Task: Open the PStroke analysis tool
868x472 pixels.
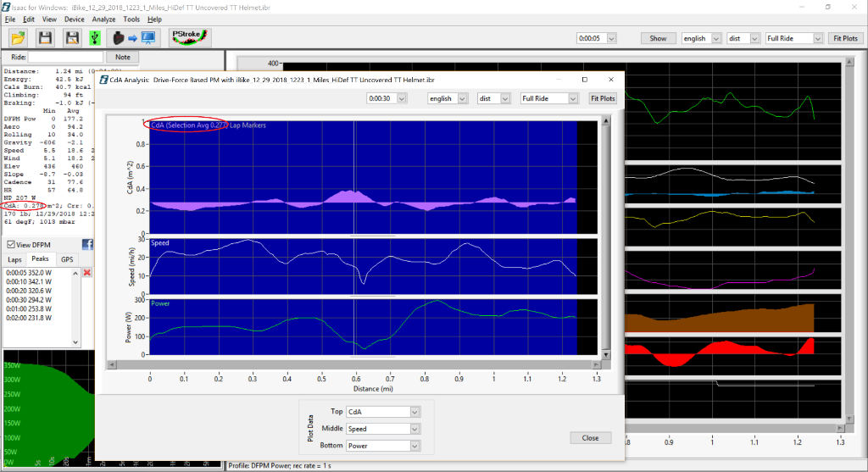Action: (x=190, y=37)
